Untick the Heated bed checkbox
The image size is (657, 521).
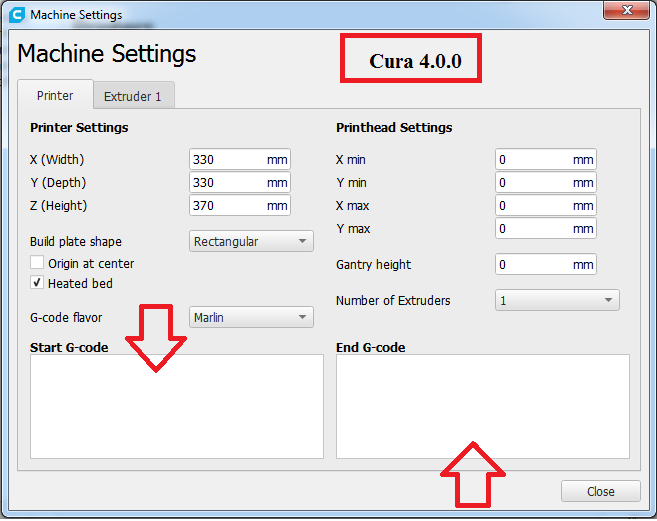pyautogui.click(x=37, y=283)
